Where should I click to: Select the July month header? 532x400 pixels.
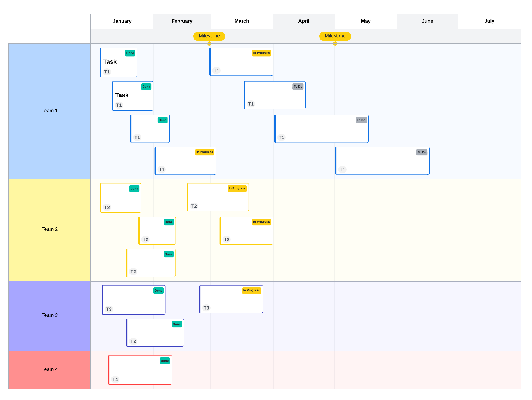(x=489, y=21)
